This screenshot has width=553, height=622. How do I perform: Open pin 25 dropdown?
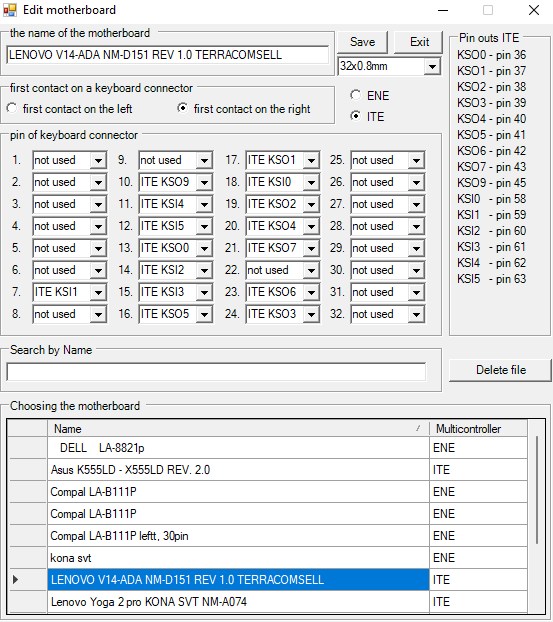416,160
